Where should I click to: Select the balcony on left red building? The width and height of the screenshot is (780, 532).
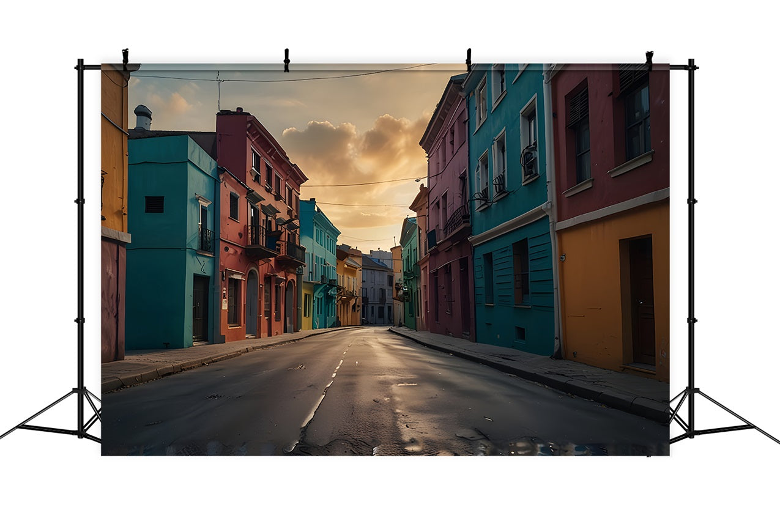click(x=263, y=242)
